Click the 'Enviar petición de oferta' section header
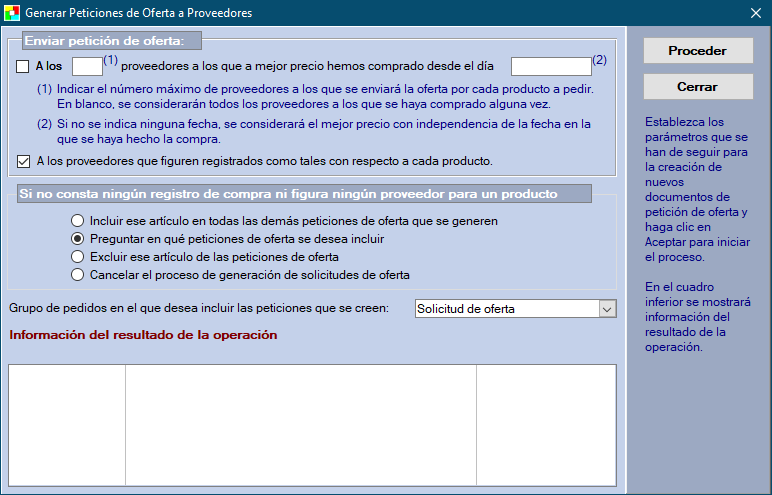 pyautogui.click(x=110, y=41)
